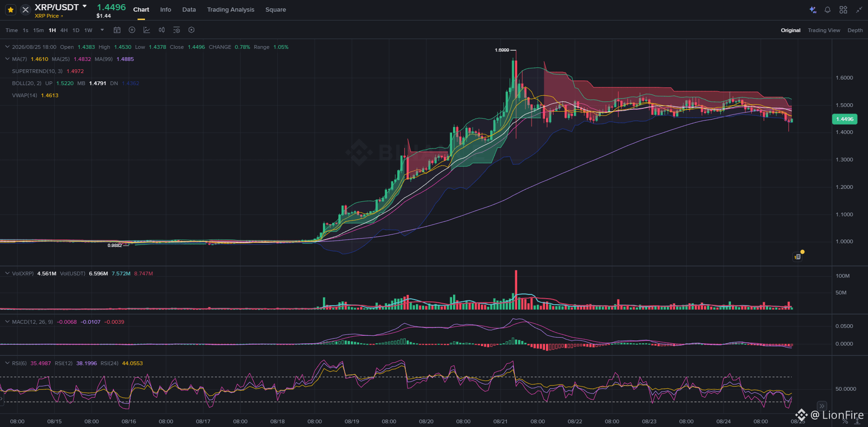This screenshot has height=427, width=868.
Task: Click the auto-fit scale arrow icon at bottom right
Action: [857, 421]
